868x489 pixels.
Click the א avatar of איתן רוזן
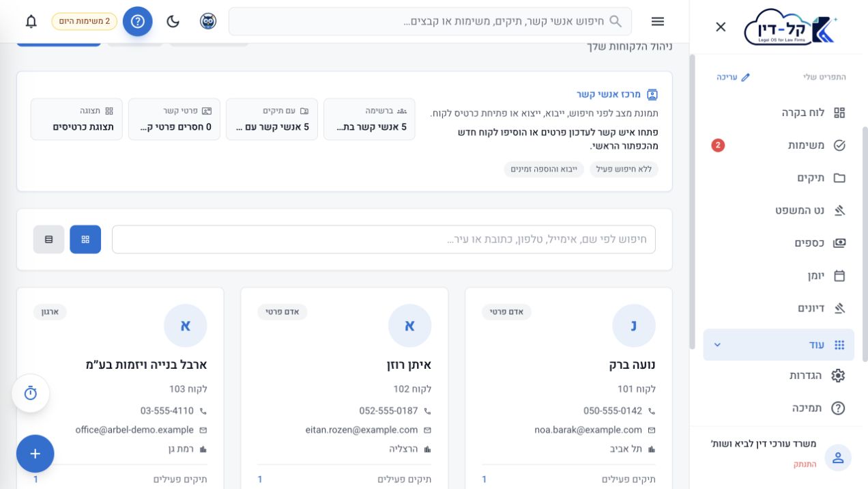tap(410, 326)
